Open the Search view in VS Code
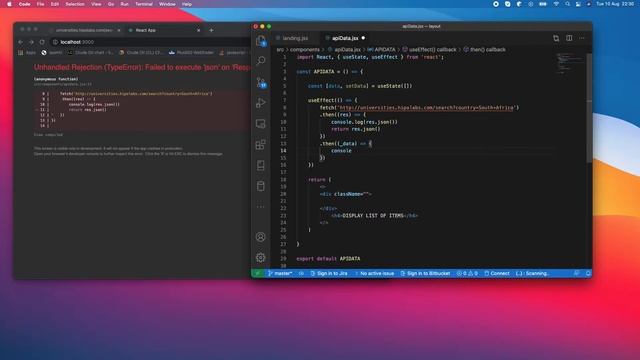This screenshot has width=640, height=360. (x=261, y=61)
